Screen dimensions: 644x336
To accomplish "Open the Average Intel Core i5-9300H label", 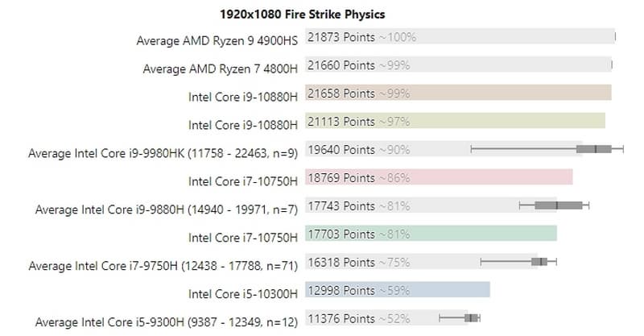I will (163, 321).
